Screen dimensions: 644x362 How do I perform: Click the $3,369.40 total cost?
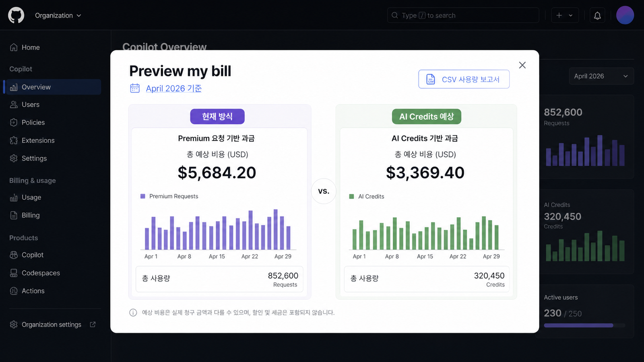point(425,173)
